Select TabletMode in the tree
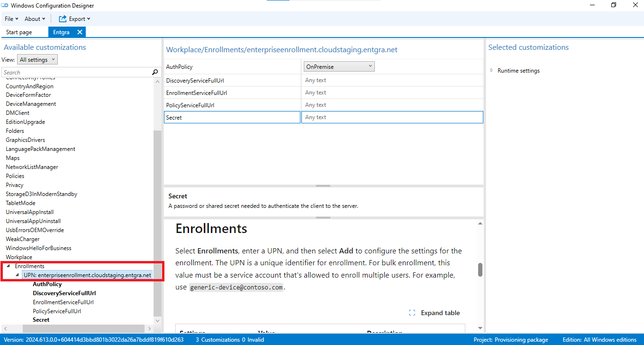 click(20, 203)
